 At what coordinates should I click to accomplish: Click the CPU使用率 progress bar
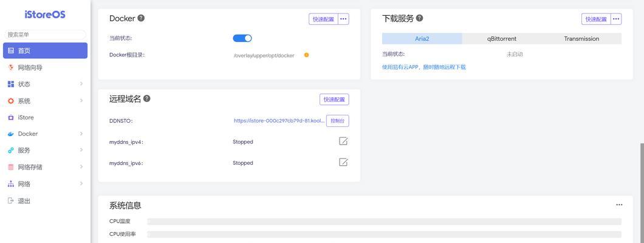[384, 234]
